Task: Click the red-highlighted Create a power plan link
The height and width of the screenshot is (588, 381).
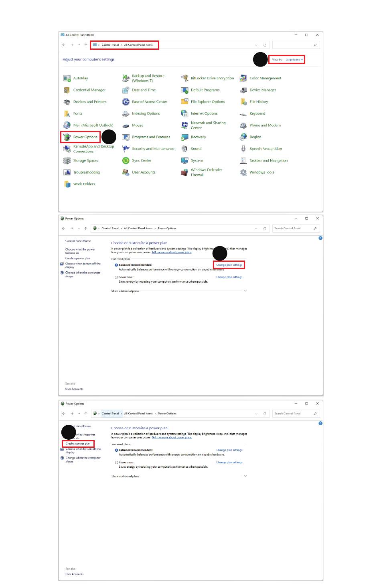Action: tap(78, 444)
